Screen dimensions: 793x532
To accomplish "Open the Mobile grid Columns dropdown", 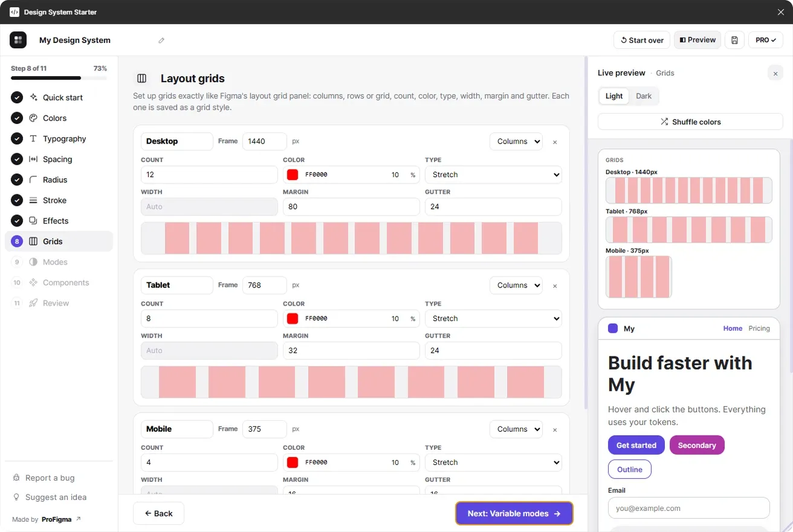I will (516, 429).
